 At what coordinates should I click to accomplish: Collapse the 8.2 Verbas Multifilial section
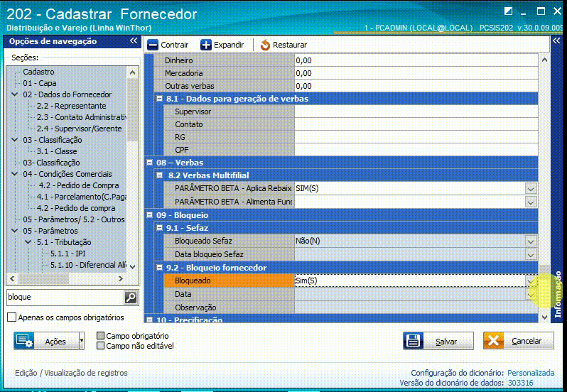tap(159, 175)
